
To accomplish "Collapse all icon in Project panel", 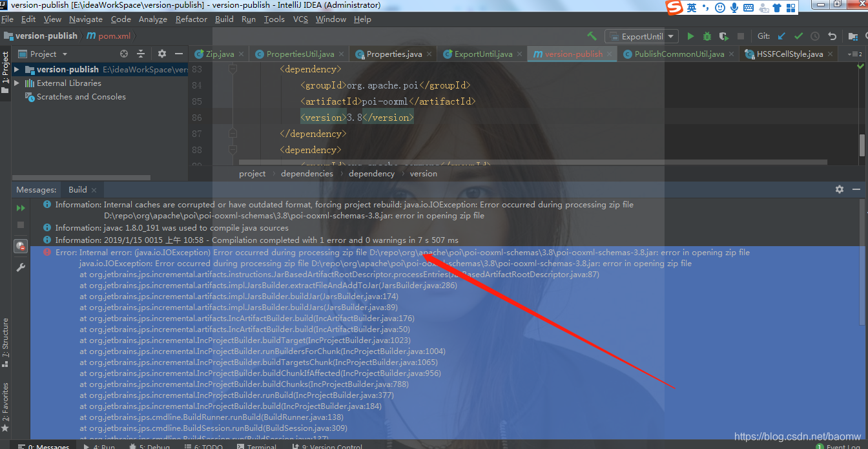I will tap(142, 54).
